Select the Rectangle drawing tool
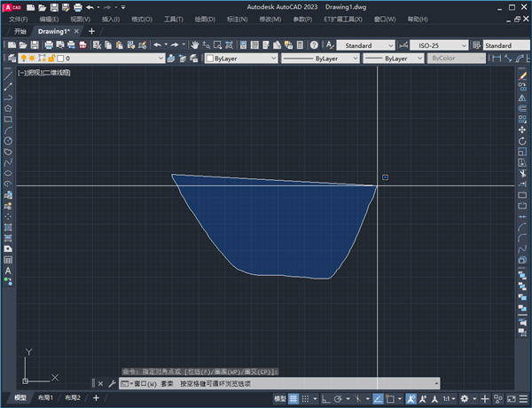 [8, 119]
